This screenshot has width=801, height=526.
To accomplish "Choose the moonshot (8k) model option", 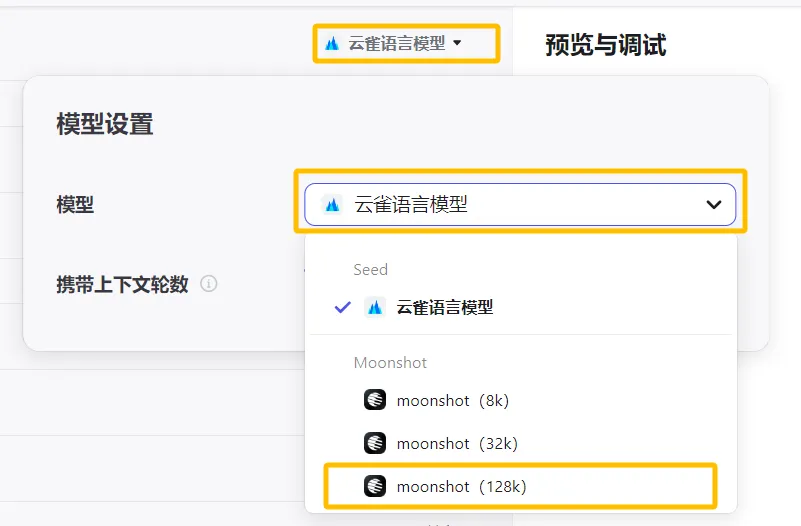I will [x=452, y=400].
